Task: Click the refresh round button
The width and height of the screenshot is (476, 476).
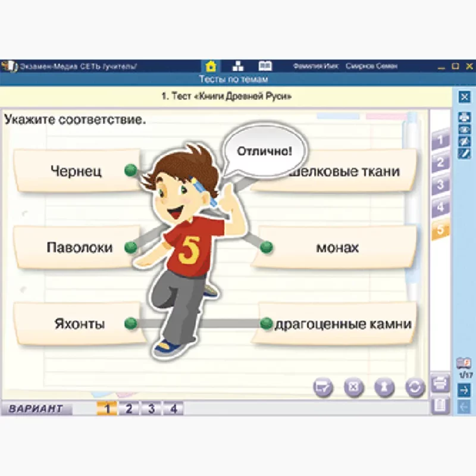Action: 415,388
